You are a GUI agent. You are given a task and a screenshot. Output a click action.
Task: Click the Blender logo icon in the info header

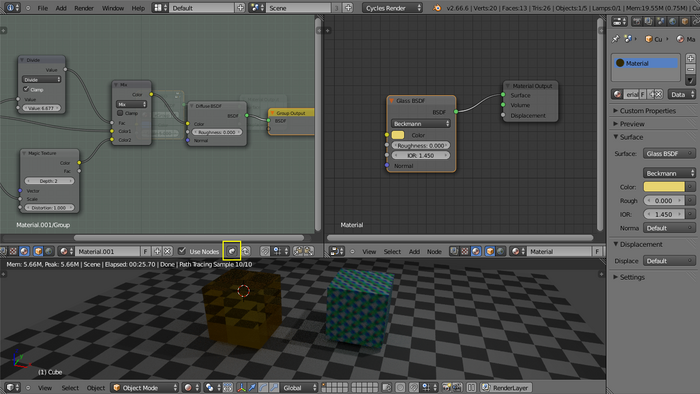pyautogui.click(x=437, y=8)
